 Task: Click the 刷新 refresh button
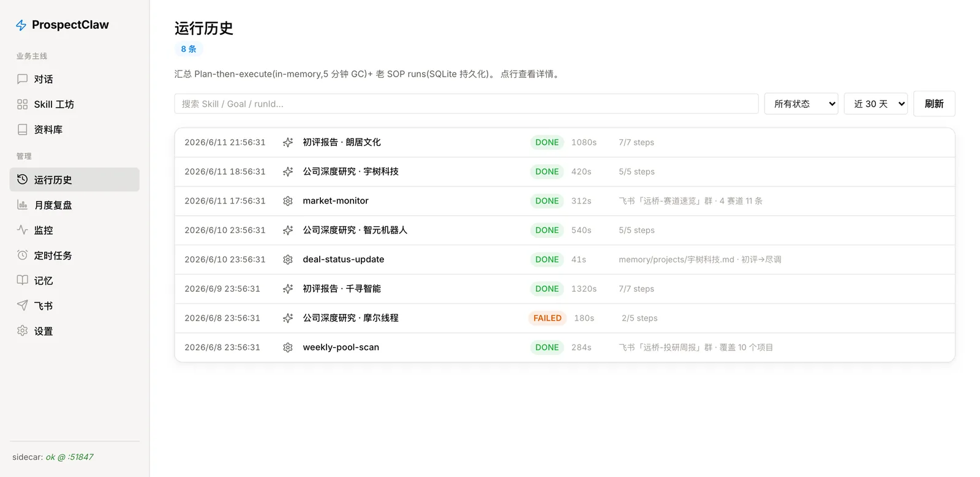(x=934, y=104)
